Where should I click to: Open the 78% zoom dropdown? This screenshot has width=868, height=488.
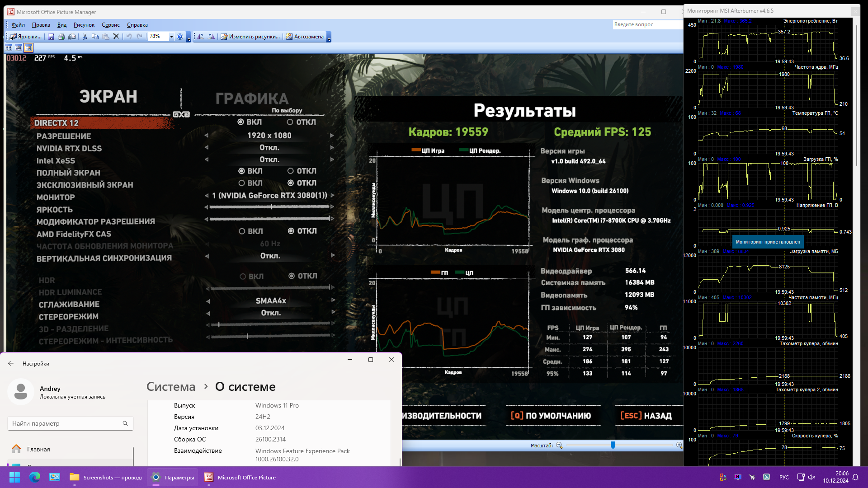[x=171, y=37]
